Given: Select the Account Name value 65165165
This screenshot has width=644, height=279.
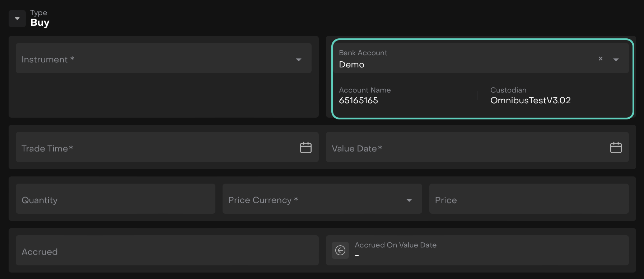Looking at the screenshot, I should (x=358, y=100).
